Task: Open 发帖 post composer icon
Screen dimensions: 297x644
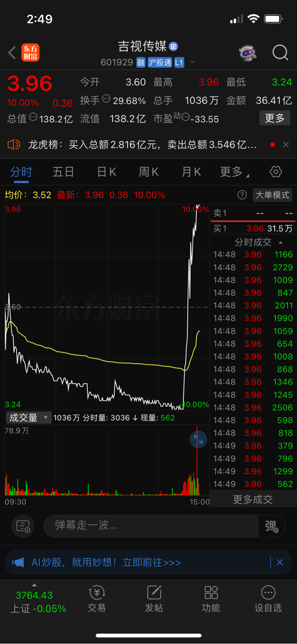Action: point(154,599)
